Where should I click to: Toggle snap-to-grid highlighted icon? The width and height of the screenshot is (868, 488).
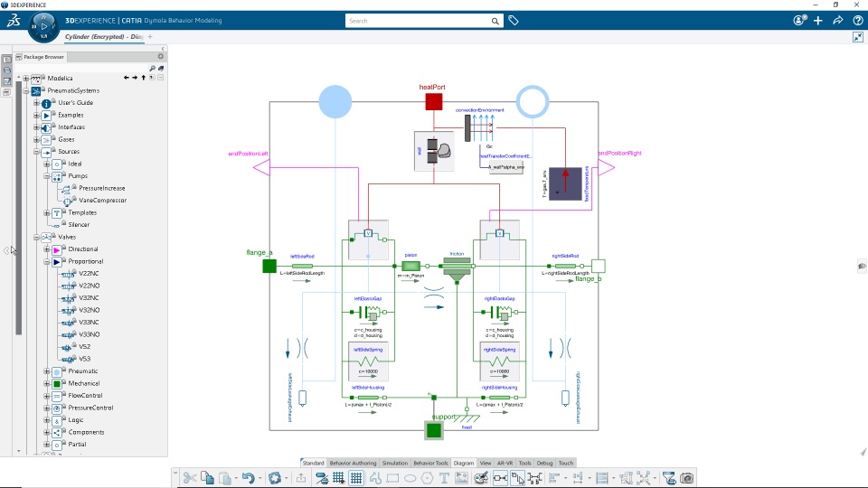356,478
